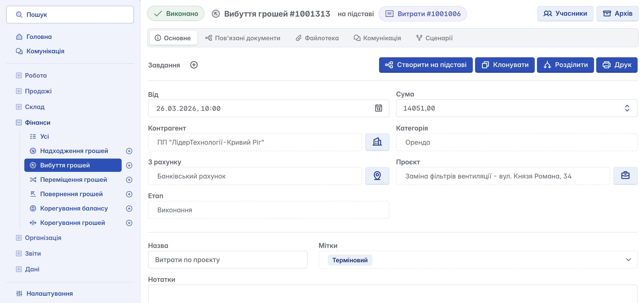The image size is (644, 303).
Task: Switch to Пов'язані документи tab
Action: point(243,38)
